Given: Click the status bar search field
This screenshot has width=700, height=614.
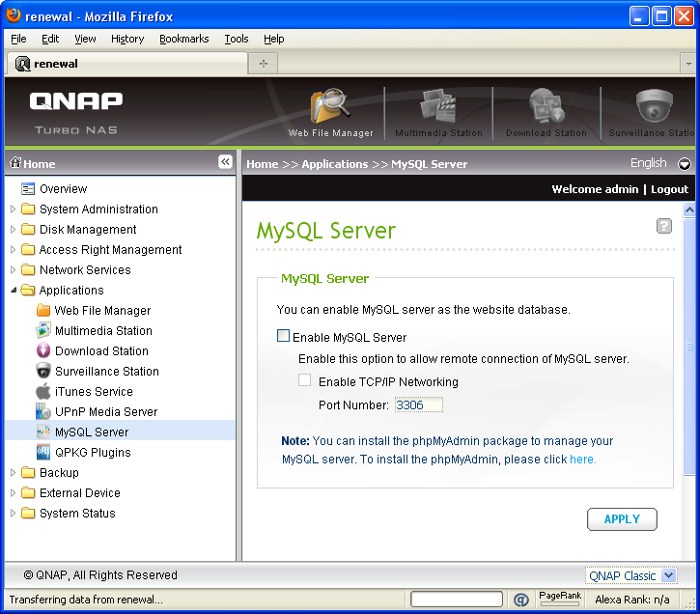Looking at the screenshot, I should [457, 600].
